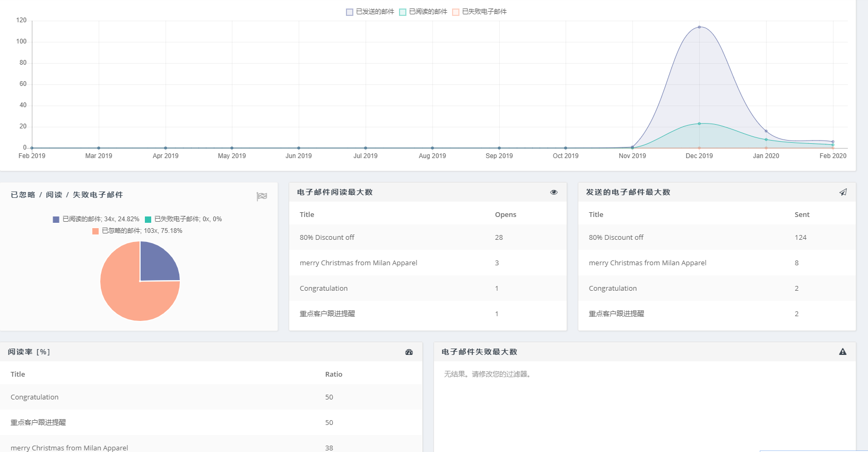The width and height of the screenshot is (868, 452).
Task: Toggle pie legend item 已失败电子邮件 0x
Action: click(x=183, y=219)
